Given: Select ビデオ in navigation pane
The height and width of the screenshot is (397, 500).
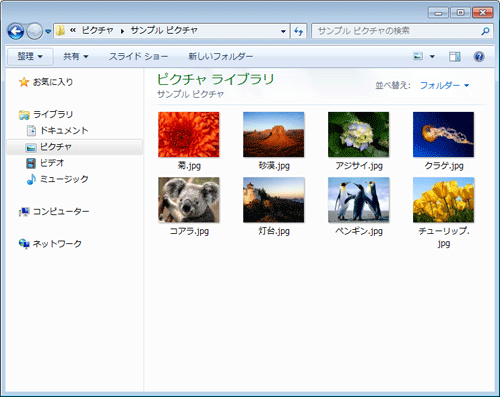Looking at the screenshot, I should 52,163.
